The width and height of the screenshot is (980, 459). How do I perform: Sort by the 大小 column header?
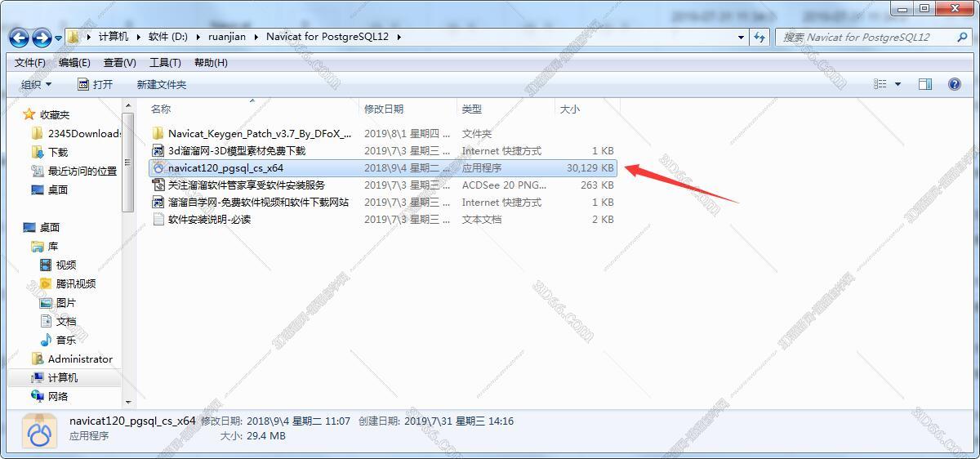pyautogui.click(x=570, y=109)
